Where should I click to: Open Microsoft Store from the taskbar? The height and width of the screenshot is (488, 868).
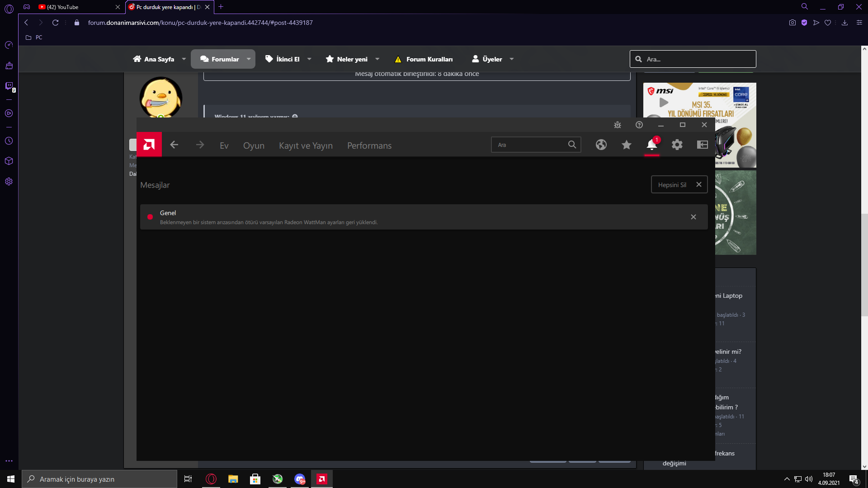click(x=255, y=479)
